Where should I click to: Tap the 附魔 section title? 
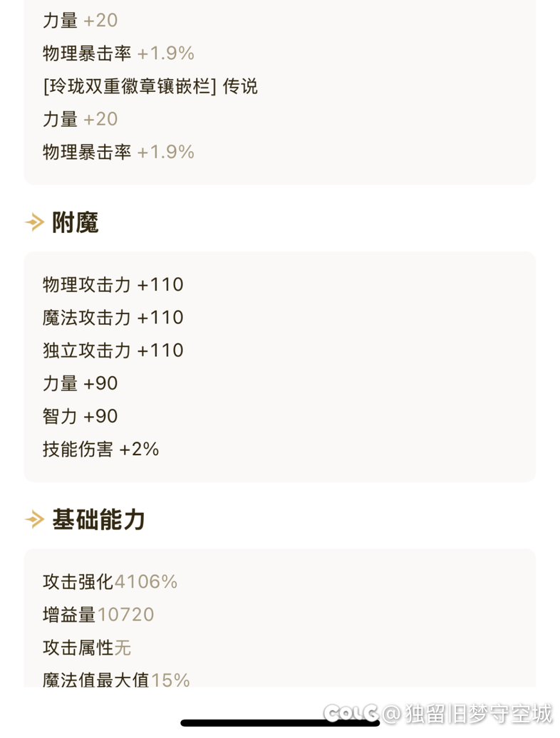coord(76,222)
